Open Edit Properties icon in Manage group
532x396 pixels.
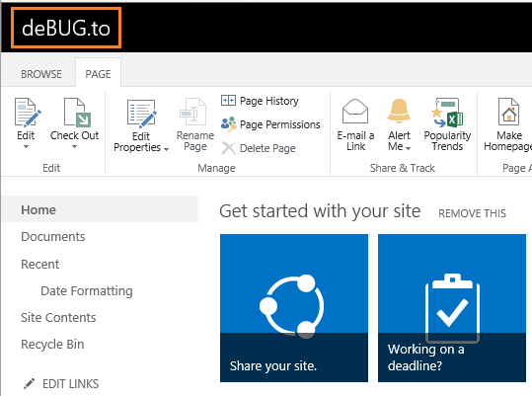click(x=141, y=113)
